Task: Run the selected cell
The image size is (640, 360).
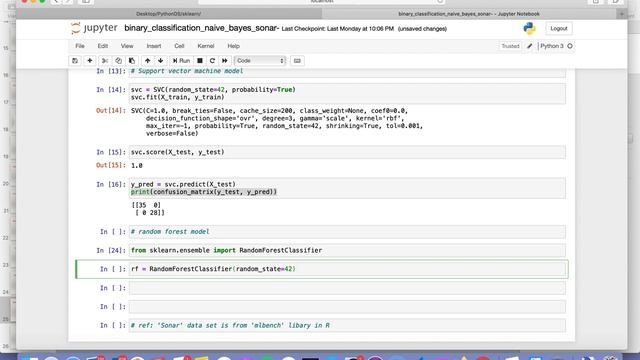Action: pyautogui.click(x=181, y=61)
